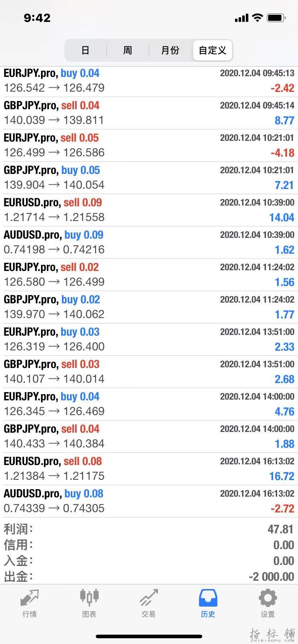Select the 自定义 custom period tab

[212, 50]
